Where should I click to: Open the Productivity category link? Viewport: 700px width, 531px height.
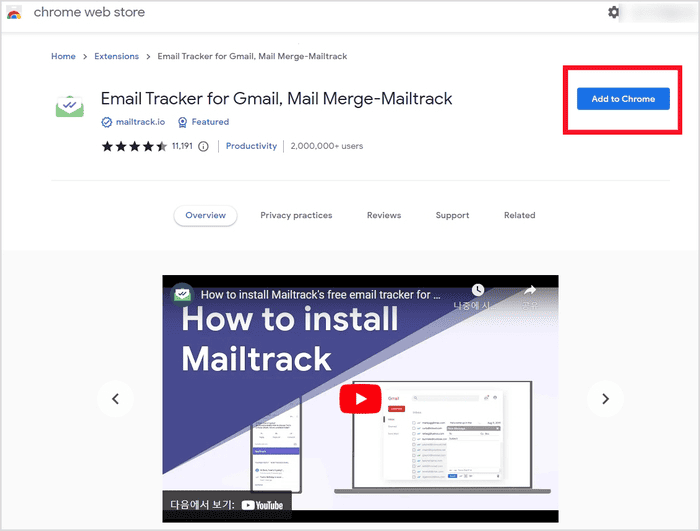[x=251, y=146]
